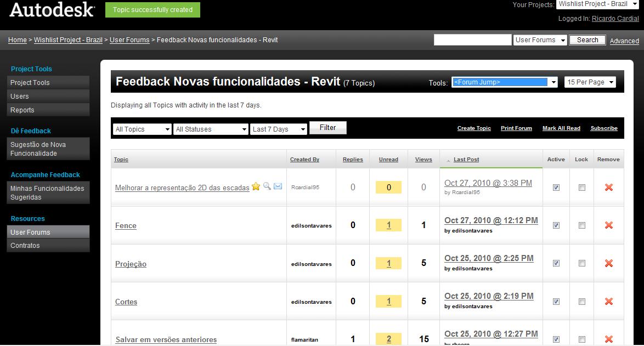644x346 pixels.
Task: Open Minhas Funcionalidades Sugeridas in sidebar
Action: [x=48, y=192]
